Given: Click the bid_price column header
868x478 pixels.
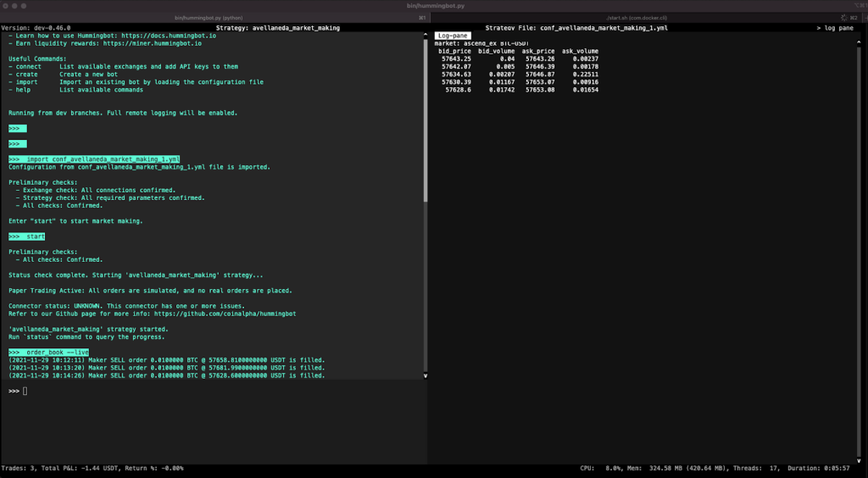Looking at the screenshot, I should tap(455, 51).
